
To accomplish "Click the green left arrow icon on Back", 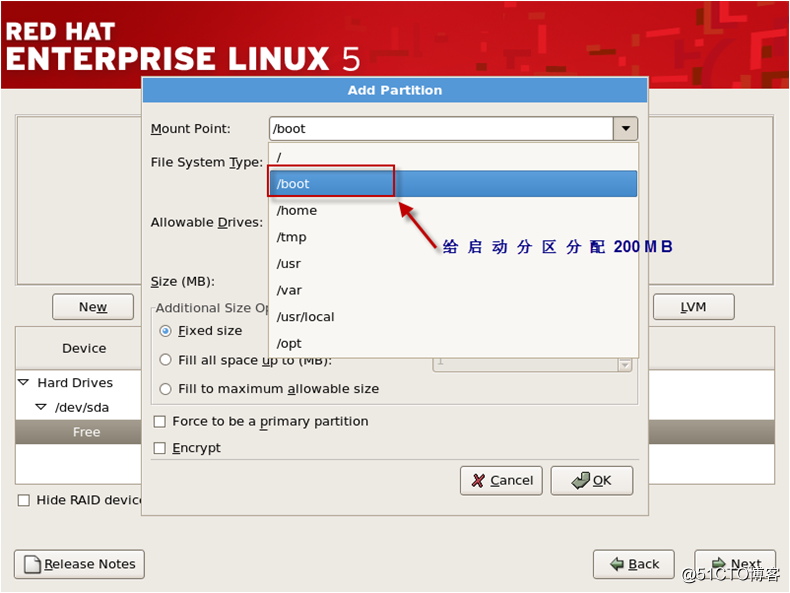I will (x=617, y=564).
